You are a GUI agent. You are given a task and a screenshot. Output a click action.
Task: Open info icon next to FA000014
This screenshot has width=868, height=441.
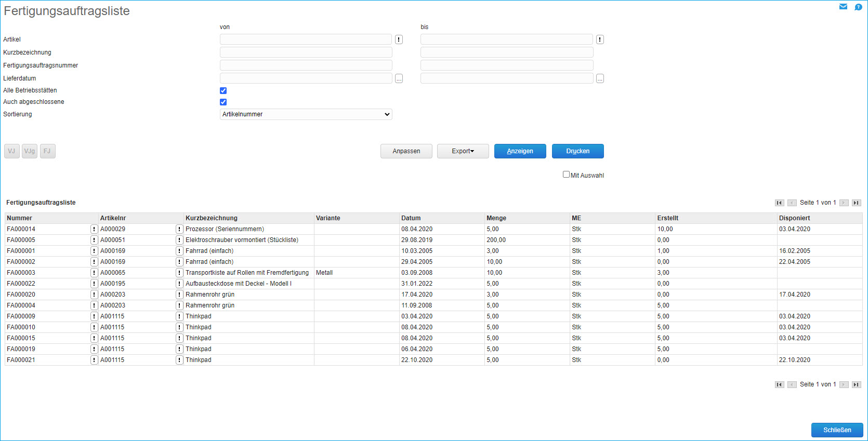tap(94, 229)
